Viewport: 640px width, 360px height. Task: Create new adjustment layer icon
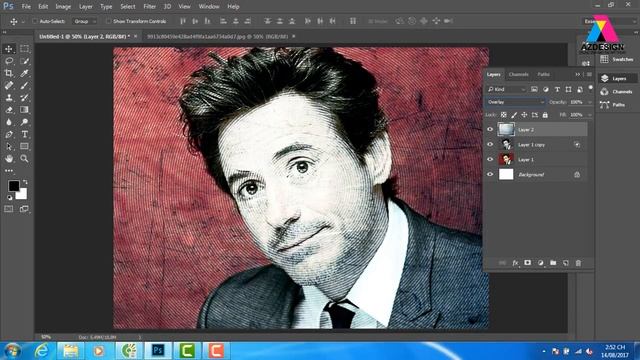pyautogui.click(x=540, y=263)
